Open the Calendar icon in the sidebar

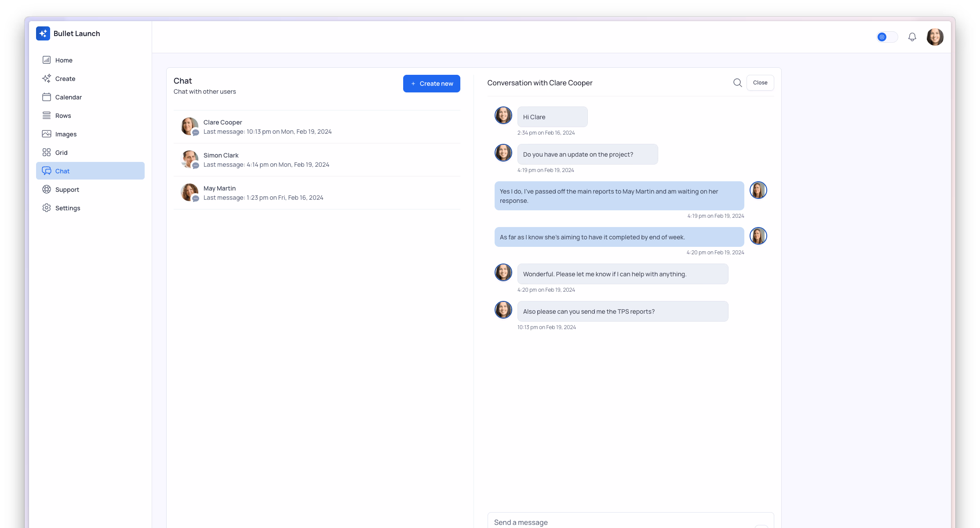coord(47,97)
